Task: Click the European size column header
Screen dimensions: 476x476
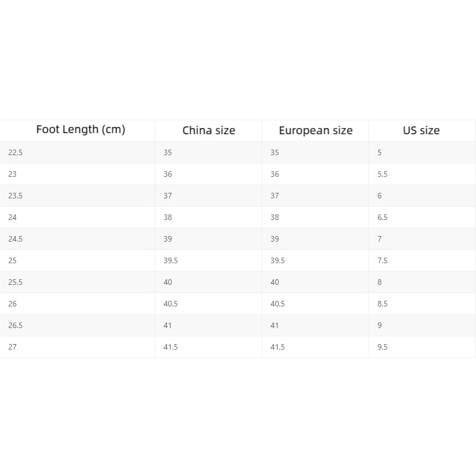Action: [x=315, y=131]
